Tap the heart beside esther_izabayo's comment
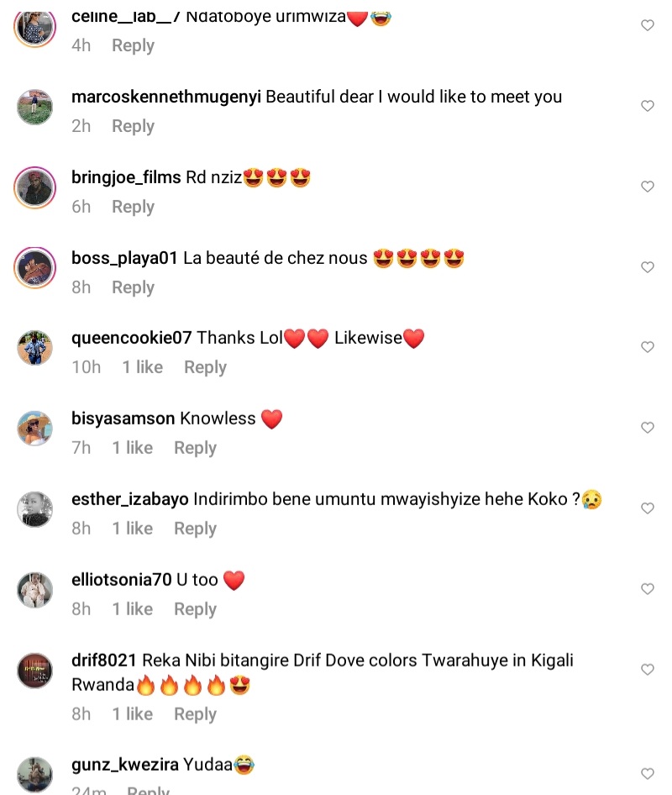 (648, 508)
